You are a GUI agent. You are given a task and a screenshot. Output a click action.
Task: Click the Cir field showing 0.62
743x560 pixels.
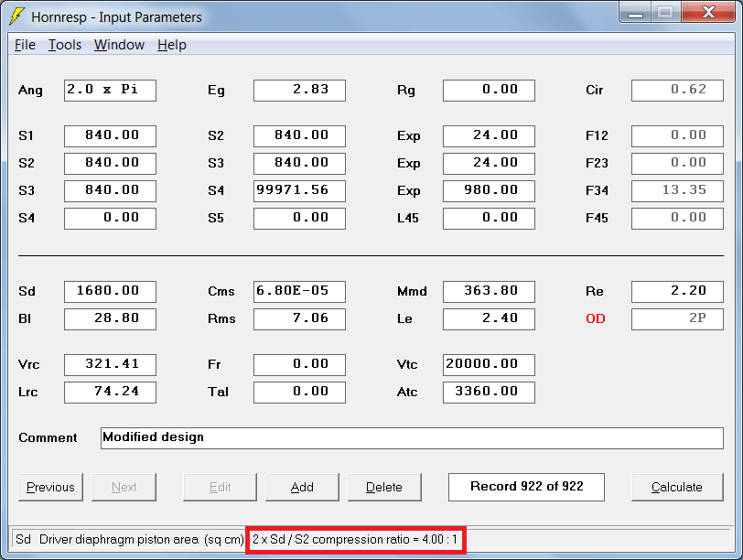click(x=678, y=90)
